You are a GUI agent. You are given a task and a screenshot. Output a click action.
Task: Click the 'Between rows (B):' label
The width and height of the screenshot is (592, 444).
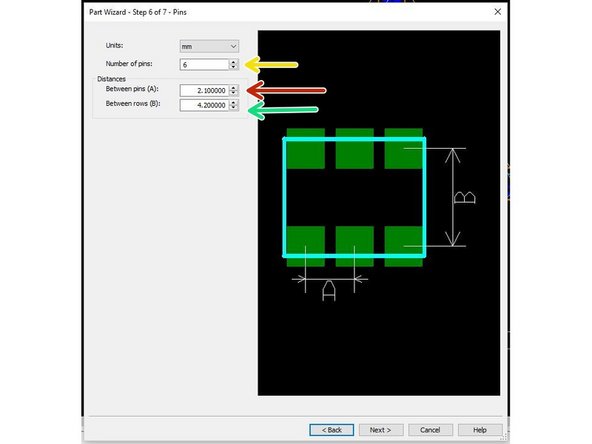tap(133, 103)
